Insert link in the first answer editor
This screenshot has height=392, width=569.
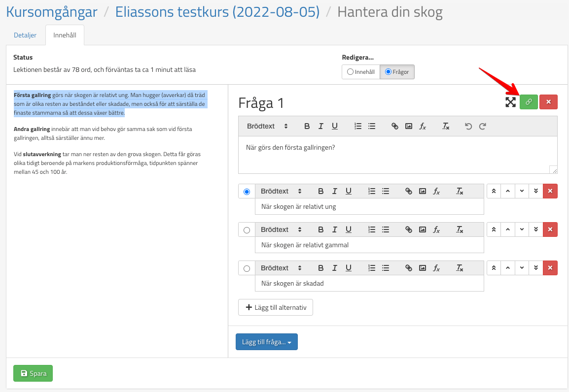click(408, 191)
